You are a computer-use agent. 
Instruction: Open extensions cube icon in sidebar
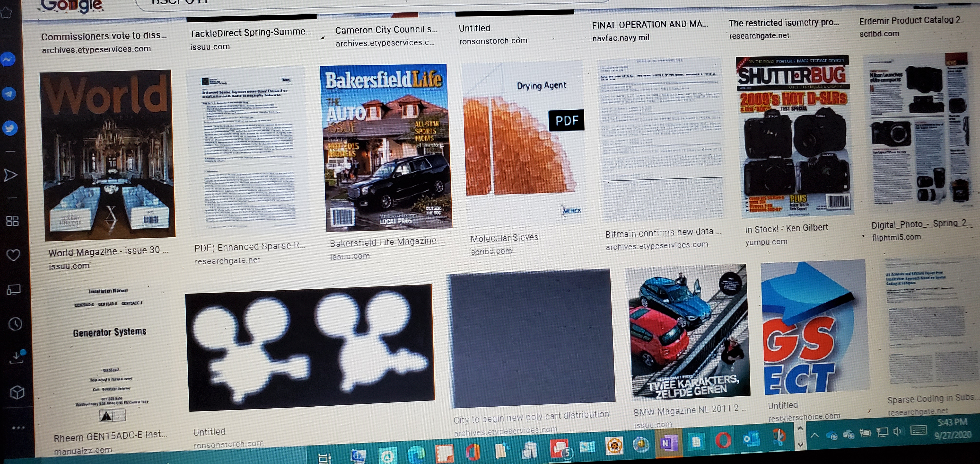pos(17,392)
